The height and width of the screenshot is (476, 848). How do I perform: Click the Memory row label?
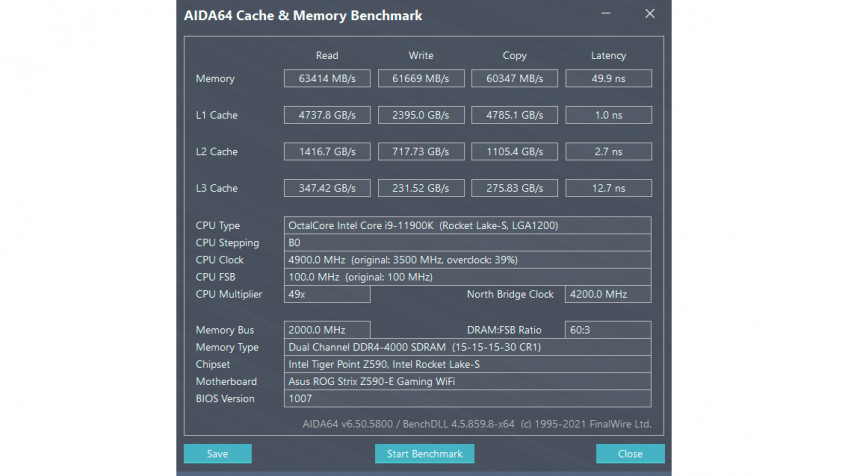tap(215, 79)
